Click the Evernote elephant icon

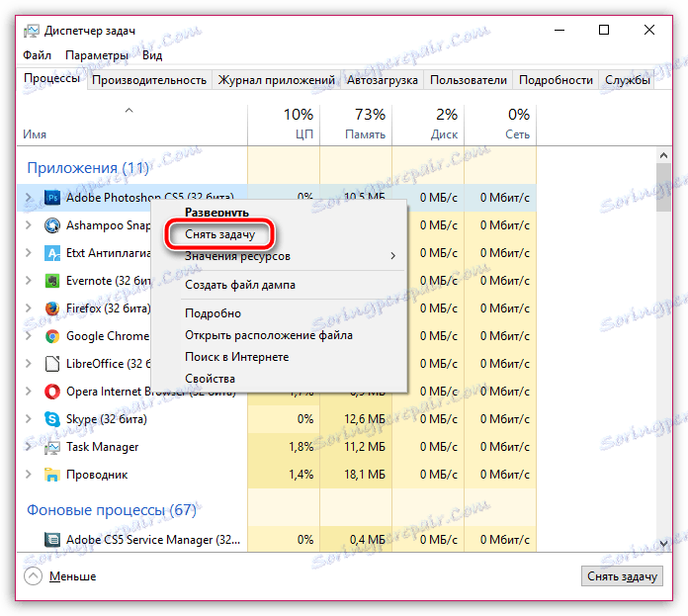[x=52, y=281]
